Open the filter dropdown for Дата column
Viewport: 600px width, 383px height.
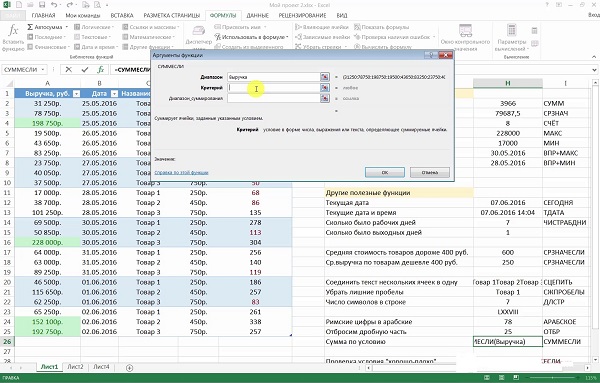point(114,94)
